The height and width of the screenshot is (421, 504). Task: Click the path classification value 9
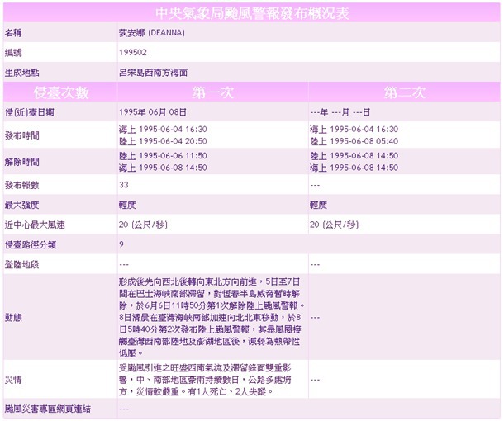coord(121,244)
